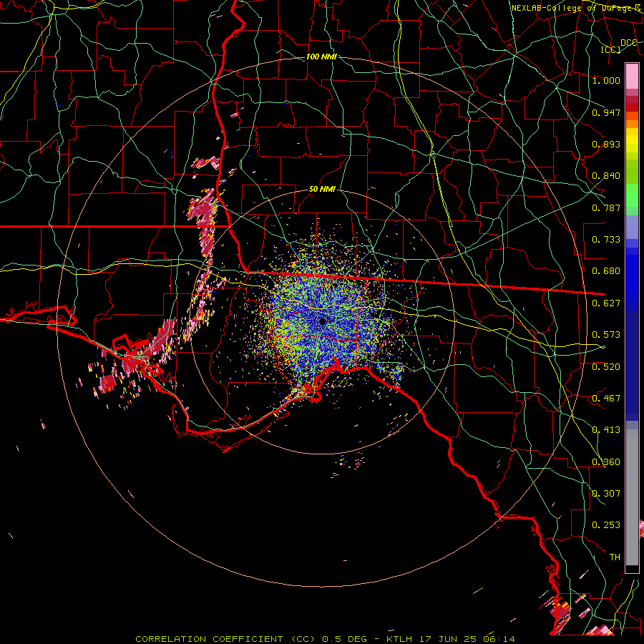Image resolution: width=644 pixels, height=644 pixels.
Task: Click the CORRELATION COEFFICIENT (CC) caption text
Action: click(225, 639)
